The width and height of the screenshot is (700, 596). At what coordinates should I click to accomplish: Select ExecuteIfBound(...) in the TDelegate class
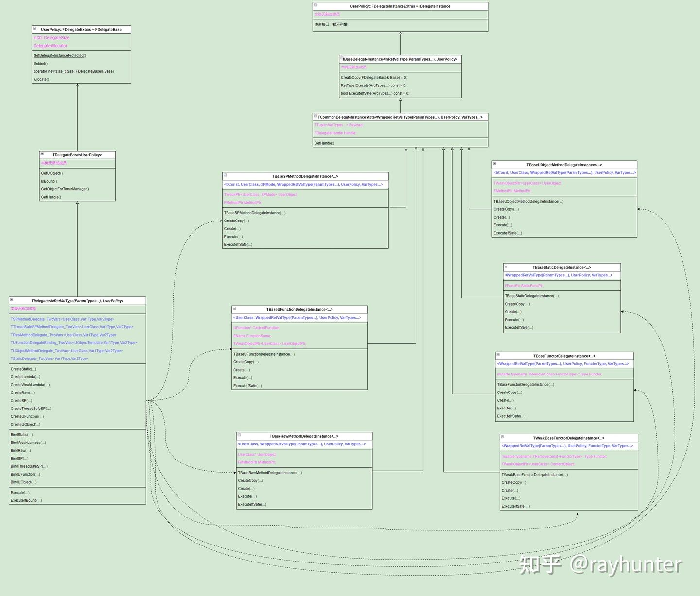(26, 500)
